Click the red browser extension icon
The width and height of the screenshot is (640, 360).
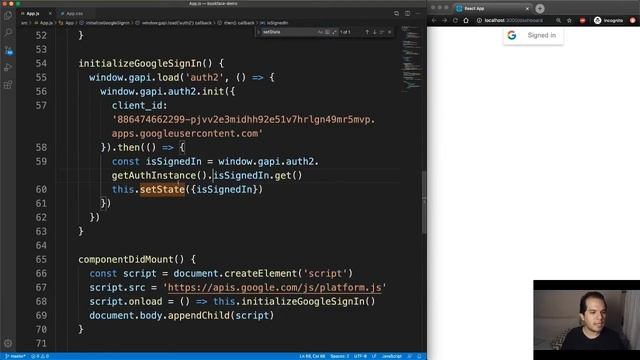tap(582, 20)
